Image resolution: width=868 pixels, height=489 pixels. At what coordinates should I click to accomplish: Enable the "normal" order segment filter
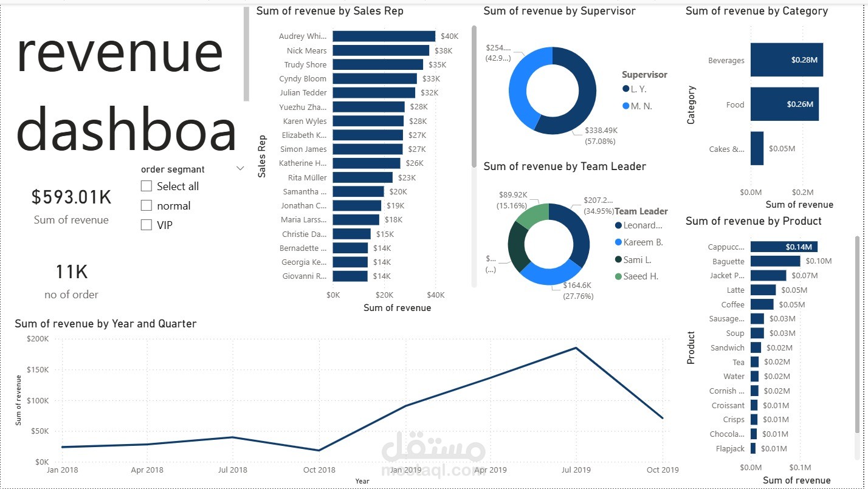[x=146, y=205]
